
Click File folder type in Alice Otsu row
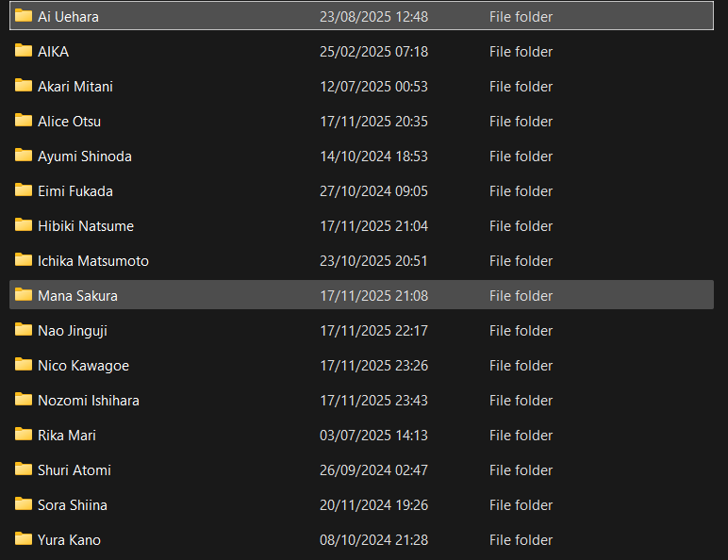tap(521, 122)
